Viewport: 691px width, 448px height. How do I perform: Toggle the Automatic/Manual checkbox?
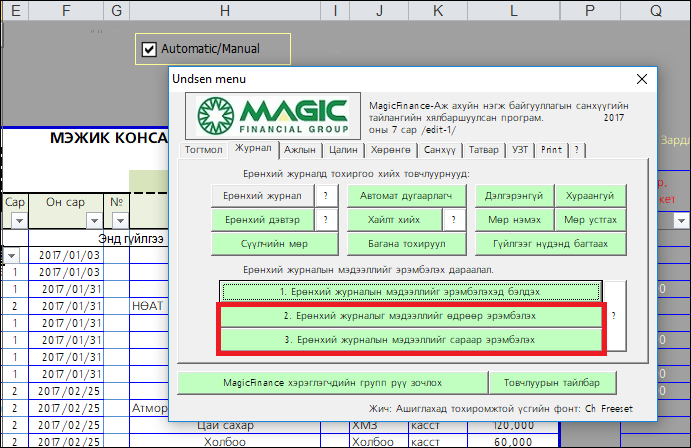point(149,48)
